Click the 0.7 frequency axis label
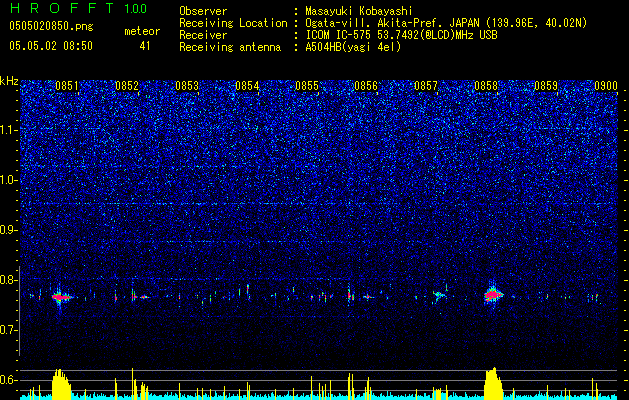The width and height of the screenshot is (629, 400). (x=9, y=330)
